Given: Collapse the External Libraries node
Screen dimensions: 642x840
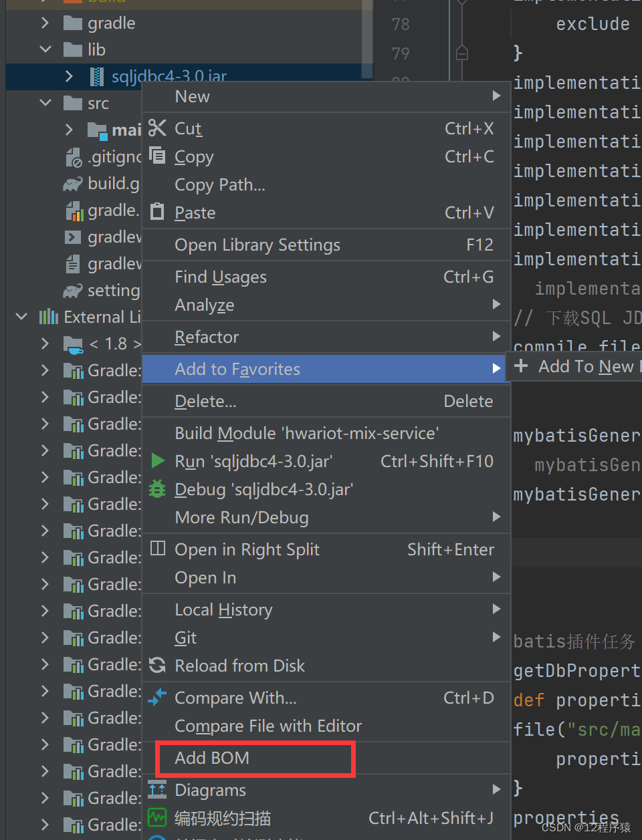Looking at the screenshot, I should [x=20, y=317].
